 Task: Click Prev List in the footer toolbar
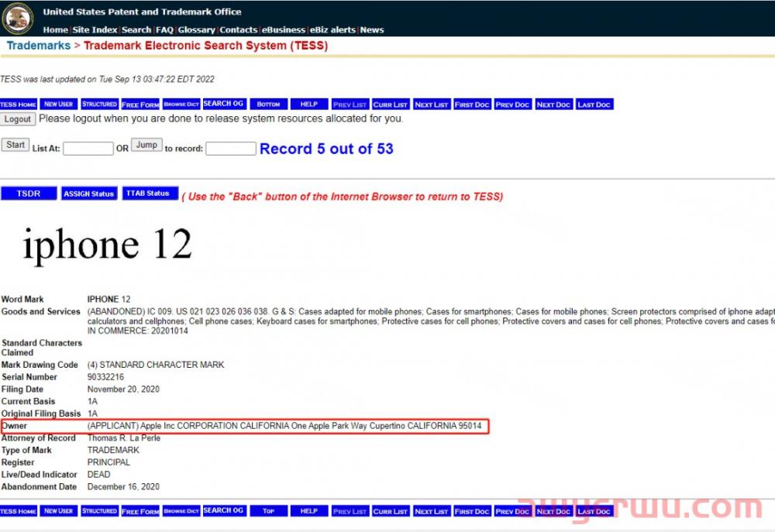[x=350, y=511]
